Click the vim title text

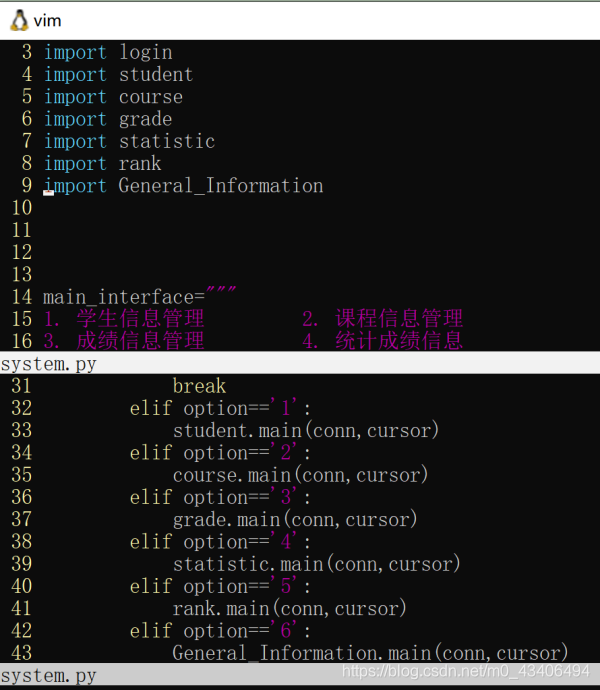click(x=48, y=21)
